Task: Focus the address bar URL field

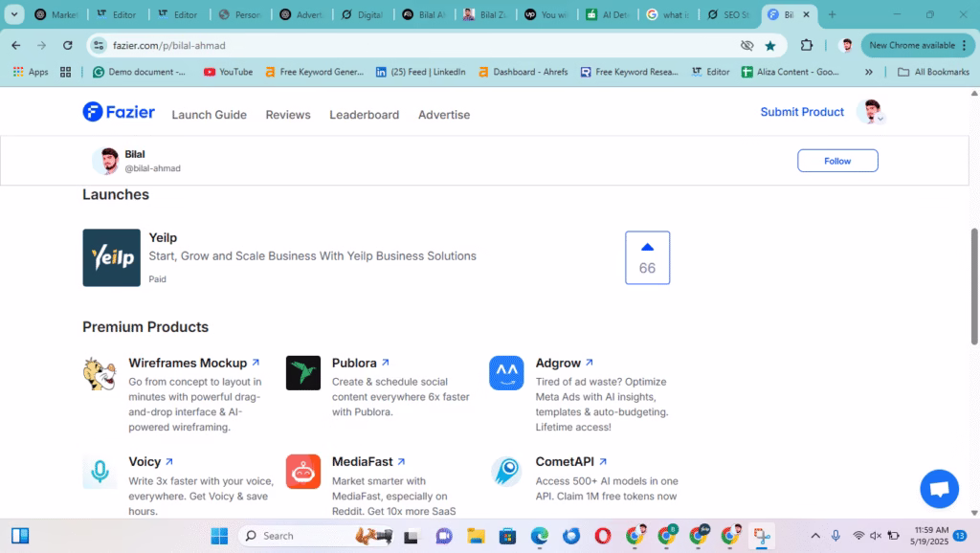Action: tap(412, 46)
